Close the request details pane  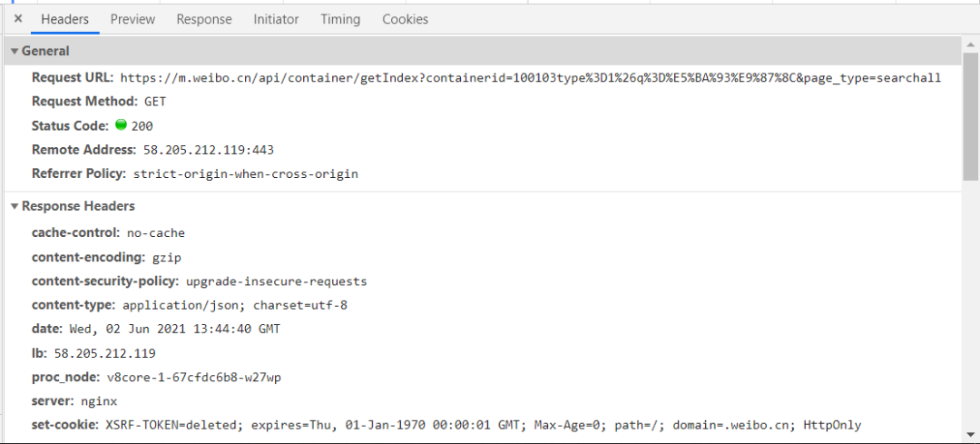[x=18, y=19]
